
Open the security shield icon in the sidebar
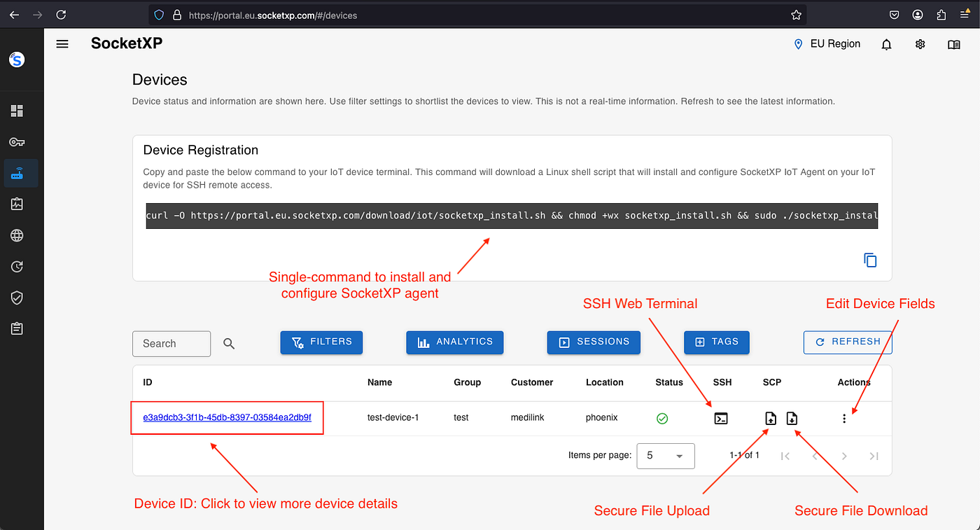(x=17, y=298)
